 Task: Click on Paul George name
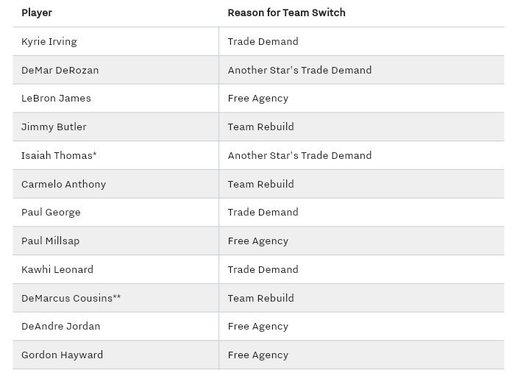coord(51,213)
